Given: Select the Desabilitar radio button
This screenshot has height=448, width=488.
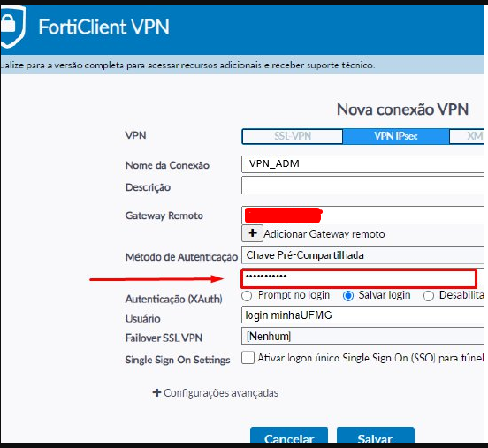Looking at the screenshot, I should coord(429,295).
